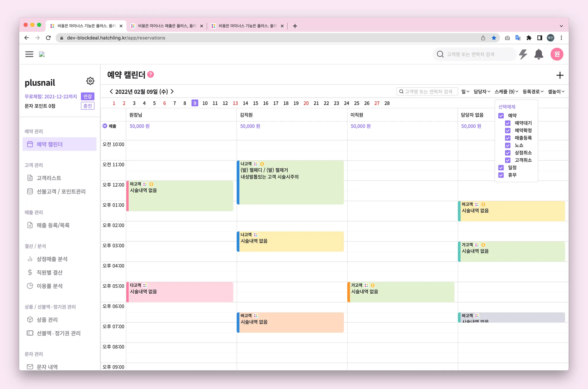Uncheck the 휴무 checkbox
The width and height of the screenshot is (588, 389).
[x=501, y=175]
